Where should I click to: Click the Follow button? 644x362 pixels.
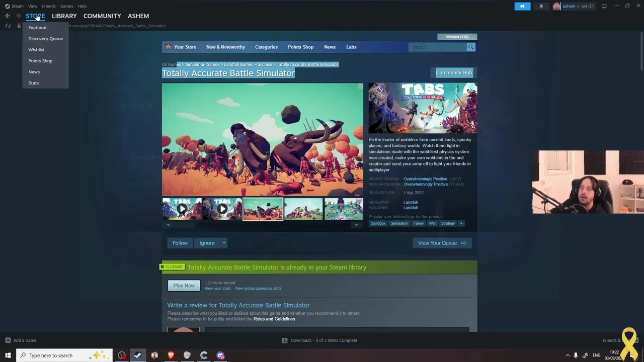[x=180, y=243]
